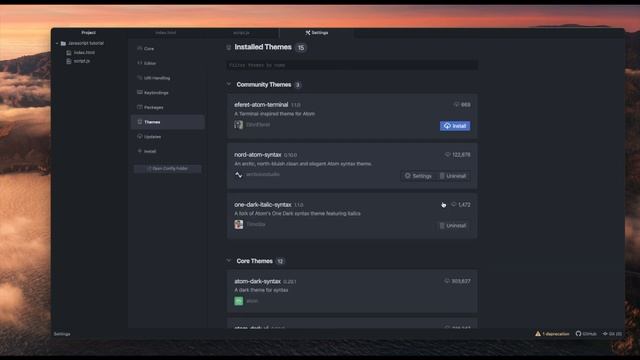Open Settings for the nord-atom-syntax theme
Image resolution: width=640 pixels, height=360 pixels.
point(418,176)
